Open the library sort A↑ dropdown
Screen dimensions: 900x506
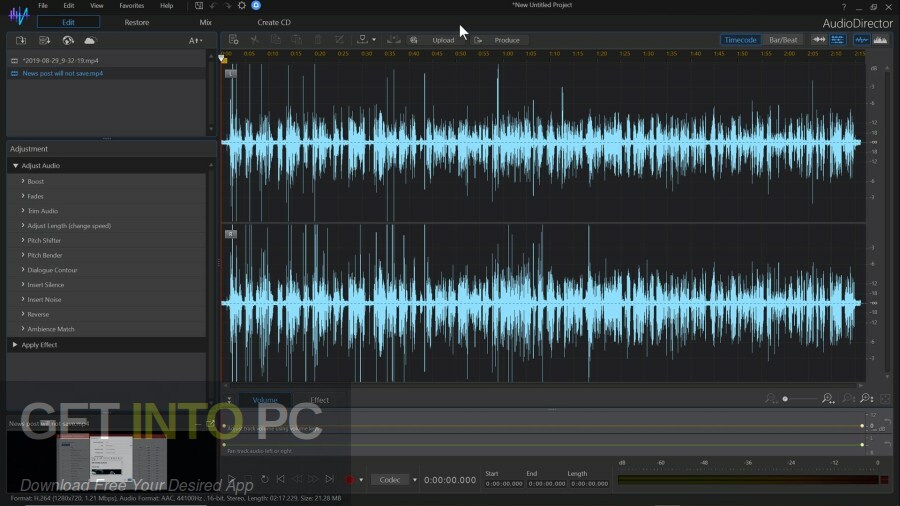coord(195,41)
